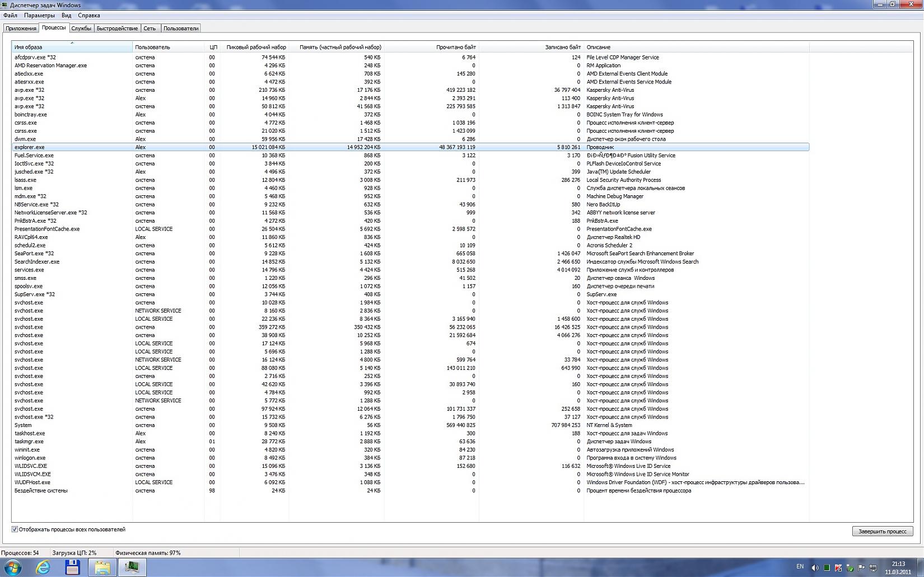This screenshot has height=577, width=924.
Task: Click the EN language indicator
Action: point(800,566)
